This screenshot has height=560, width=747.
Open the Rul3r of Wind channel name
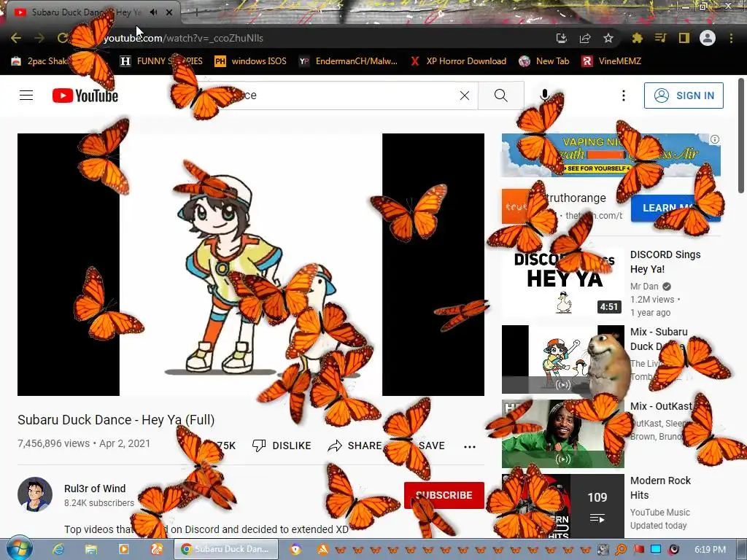[95, 489]
